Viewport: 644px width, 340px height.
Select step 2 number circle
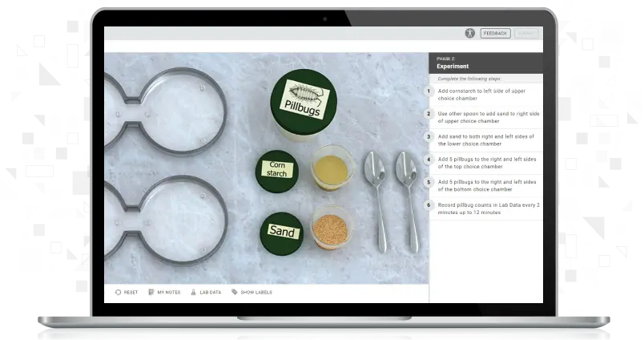(429, 114)
